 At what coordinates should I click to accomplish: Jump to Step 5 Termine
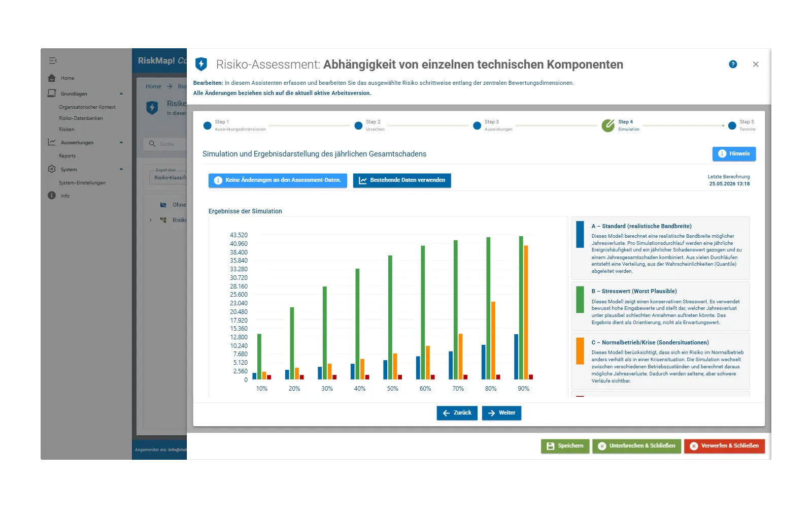732,126
